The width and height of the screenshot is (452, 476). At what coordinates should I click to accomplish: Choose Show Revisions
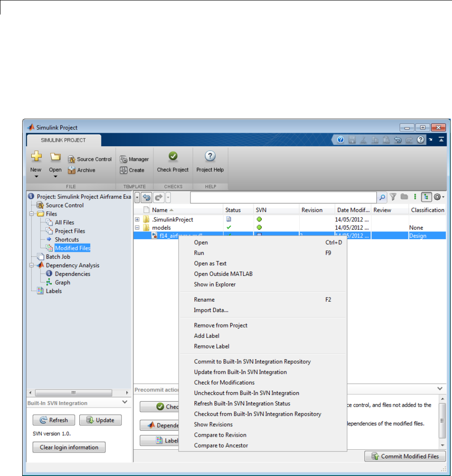[263, 424]
